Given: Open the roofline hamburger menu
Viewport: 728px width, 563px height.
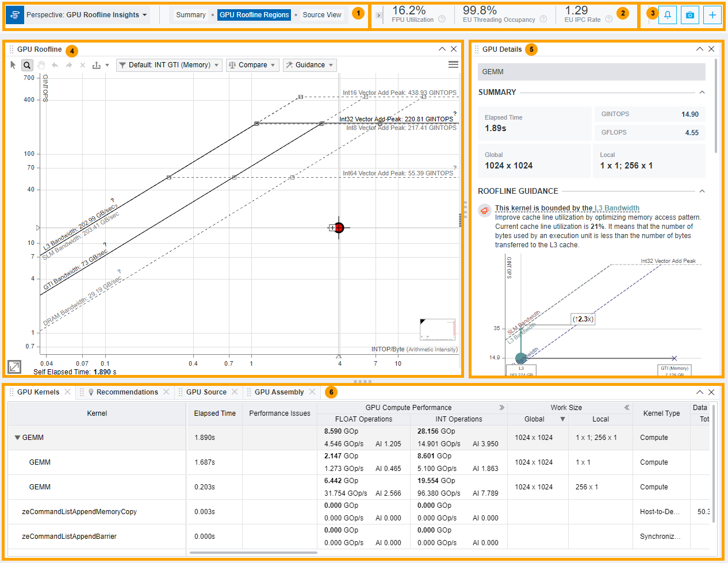Looking at the screenshot, I should pyautogui.click(x=453, y=64).
